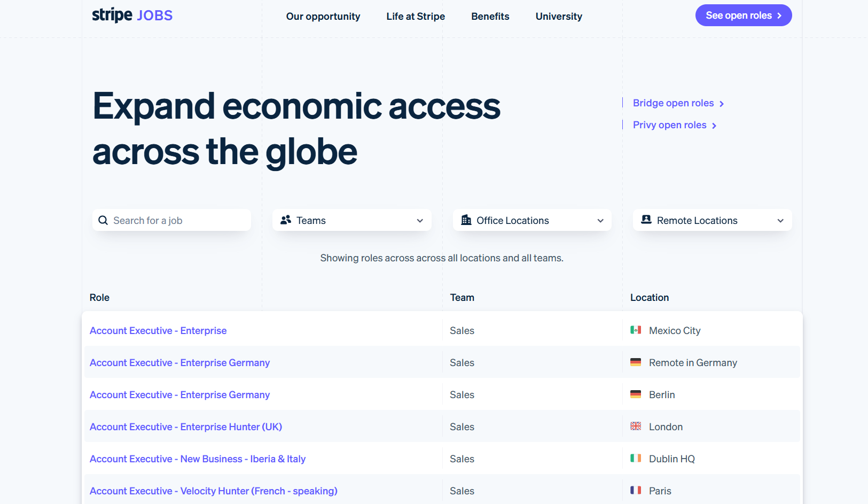The width and height of the screenshot is (868, 504).
Task: Click the UK flag next to London
Action: tap(635, 426)
